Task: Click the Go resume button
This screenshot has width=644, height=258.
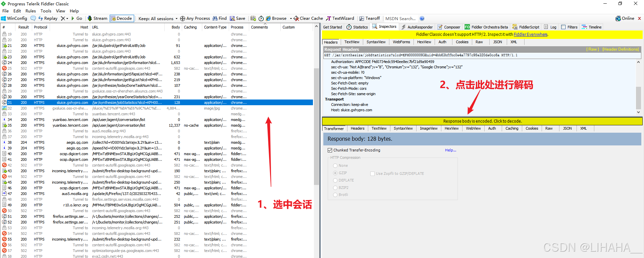Action: pyautogui.click(x=77, y=18)
